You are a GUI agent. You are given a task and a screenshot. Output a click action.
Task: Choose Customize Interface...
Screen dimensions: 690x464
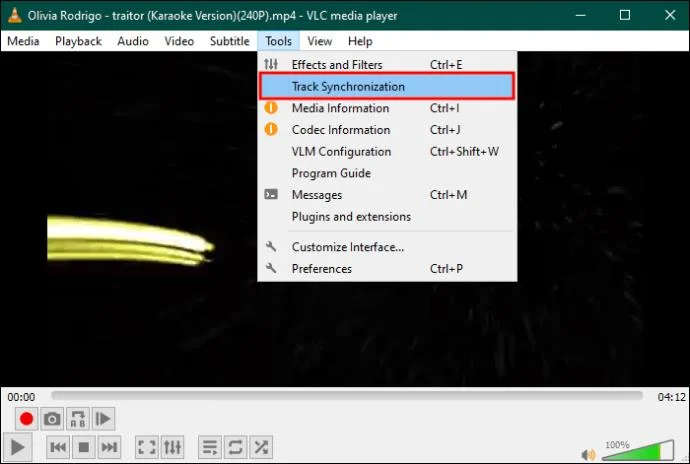click(387, 247)
